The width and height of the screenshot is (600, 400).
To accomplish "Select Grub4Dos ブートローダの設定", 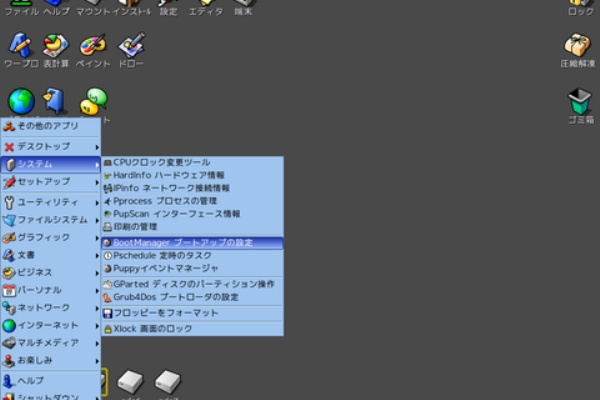I will coord(192,297).
